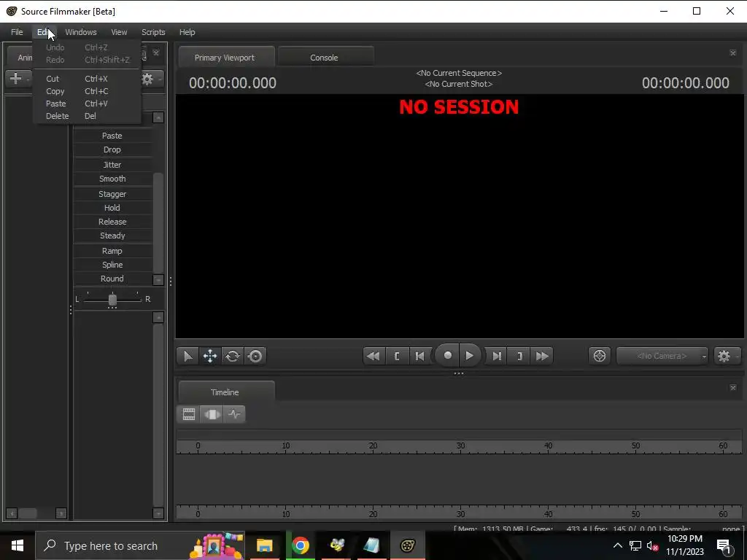Open the Windows menu
This screenshot has height=560, width=747.
[x=80, y=32]
